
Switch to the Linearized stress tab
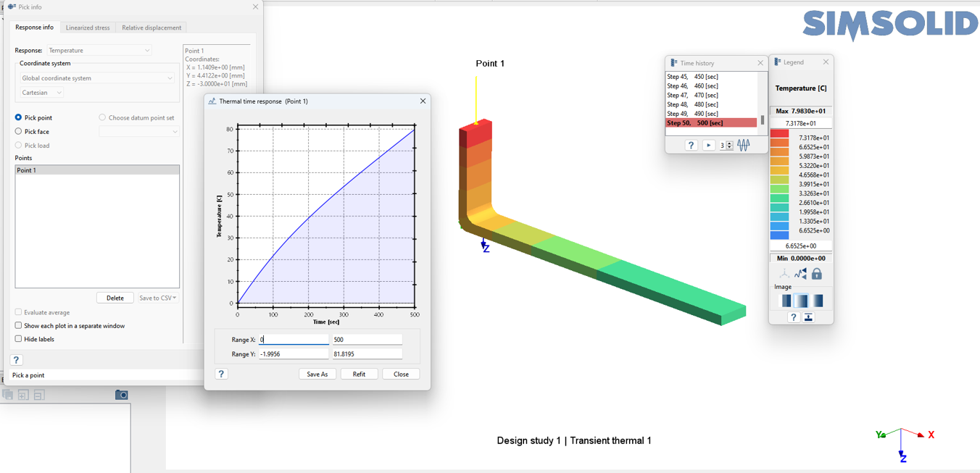(x=88, y=28)
